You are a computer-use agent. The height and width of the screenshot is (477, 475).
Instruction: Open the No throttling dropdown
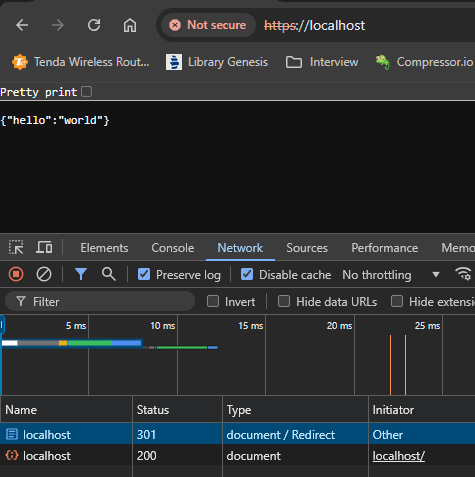tap(391, 275)
